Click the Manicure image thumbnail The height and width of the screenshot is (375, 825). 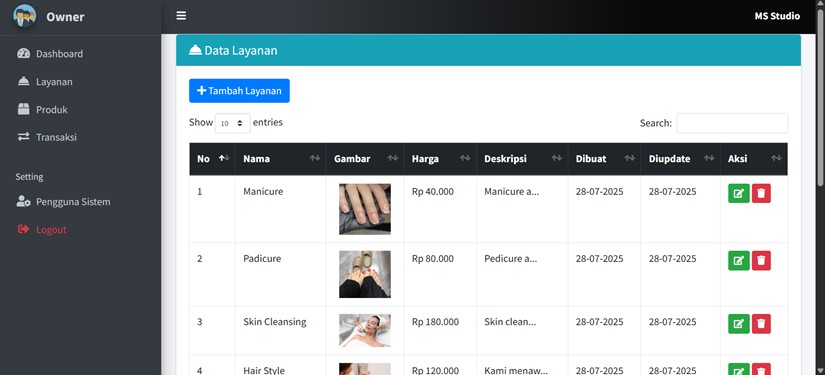point(365,209)
